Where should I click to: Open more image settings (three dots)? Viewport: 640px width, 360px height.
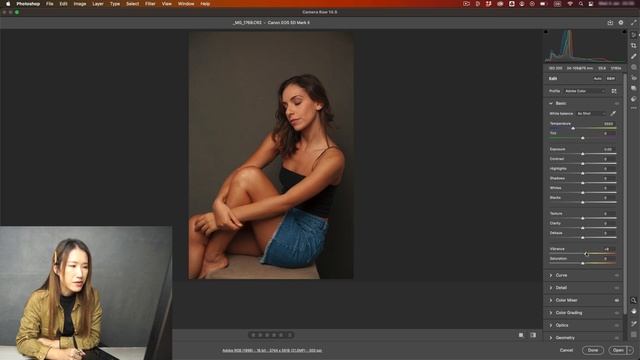click(x=633, y=108)
